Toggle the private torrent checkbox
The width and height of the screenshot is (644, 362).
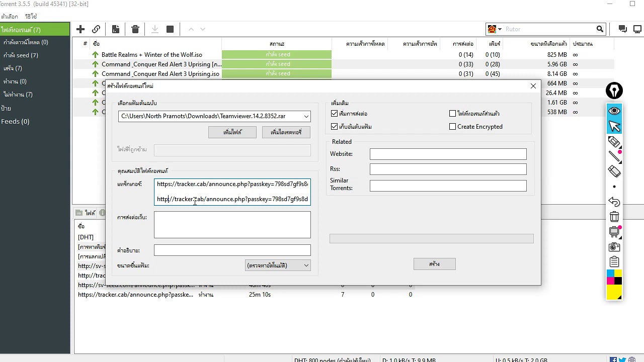click(452, 114)
